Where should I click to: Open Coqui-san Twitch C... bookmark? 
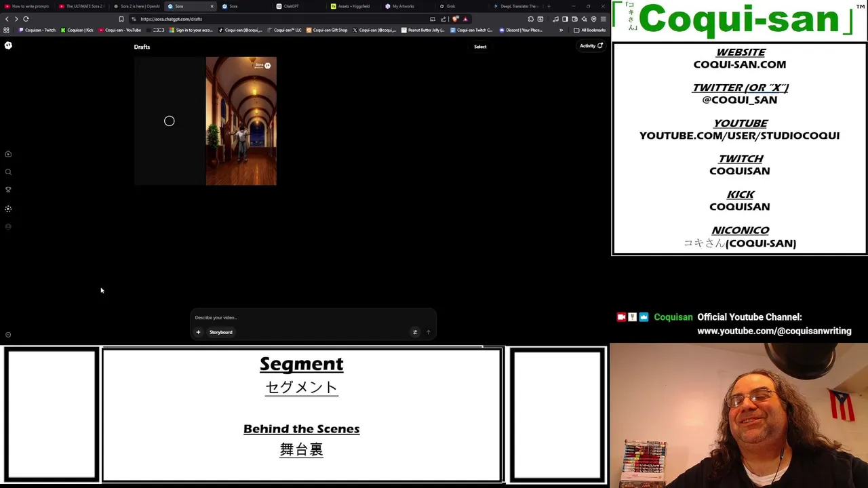tap(472, 30)
